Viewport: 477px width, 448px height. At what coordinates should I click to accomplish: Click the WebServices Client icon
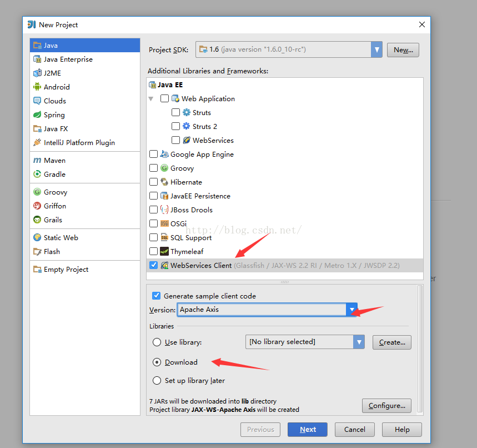click(164, 265)
